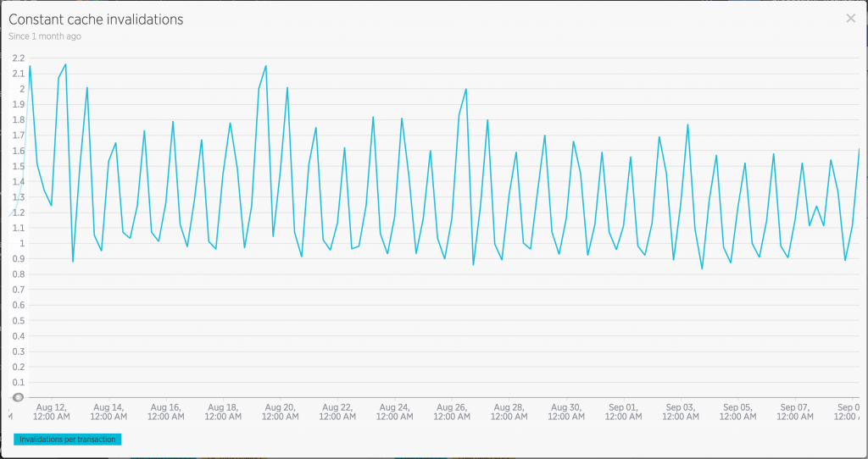Click the Aug 22, 12:00 AM axis label
This screenshot has width=868, height=459.
point(337,412)
